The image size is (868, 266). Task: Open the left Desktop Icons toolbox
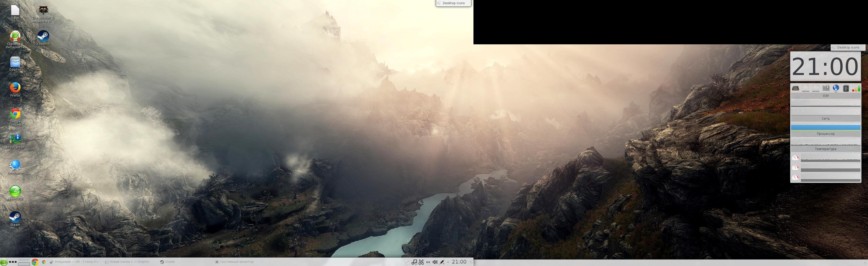[453, 3]
